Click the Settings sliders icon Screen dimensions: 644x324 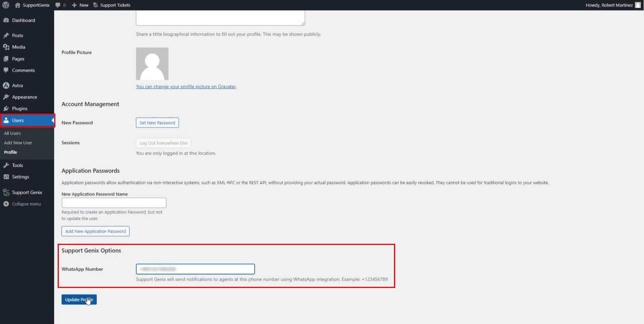[6, 177]
